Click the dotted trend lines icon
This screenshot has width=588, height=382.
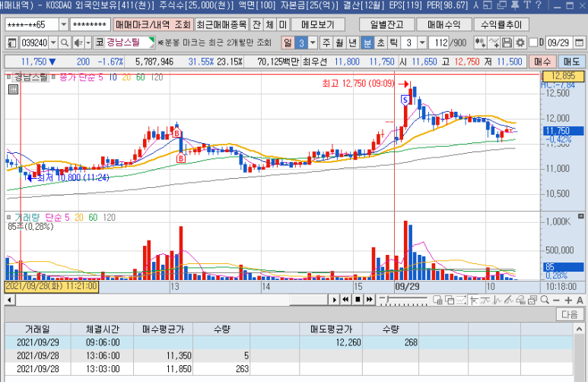461,300
